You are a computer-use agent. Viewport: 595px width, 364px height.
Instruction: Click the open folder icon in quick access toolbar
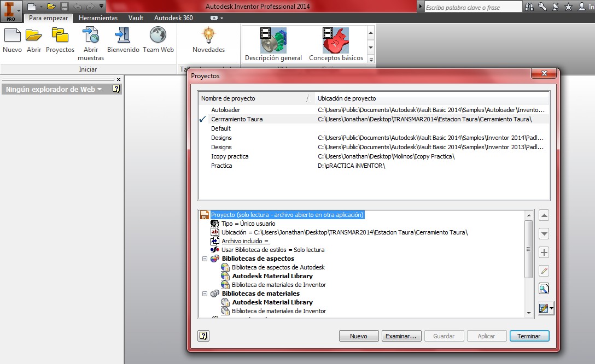click(51, 7)
